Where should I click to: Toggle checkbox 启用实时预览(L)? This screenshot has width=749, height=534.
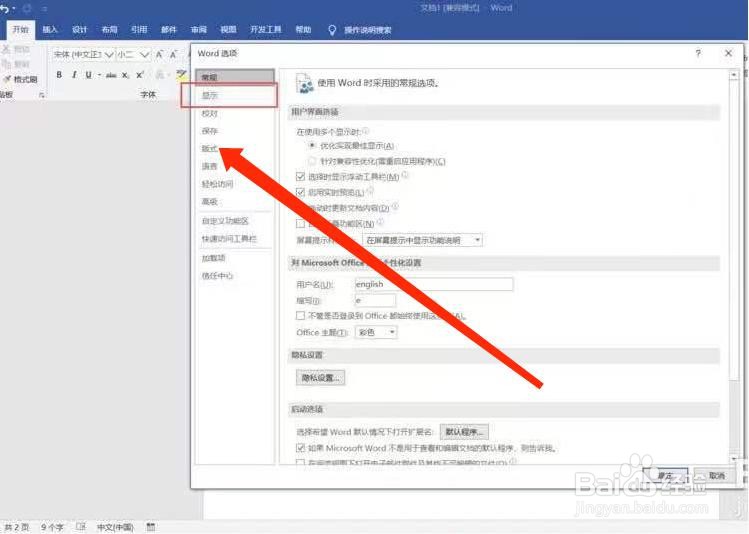pyautogui.click(x=300, y=192)
